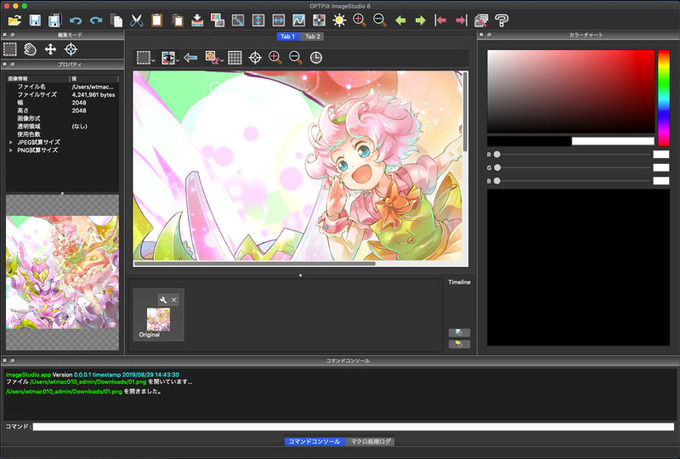Click the undo arrow icon

click(75, 20)
